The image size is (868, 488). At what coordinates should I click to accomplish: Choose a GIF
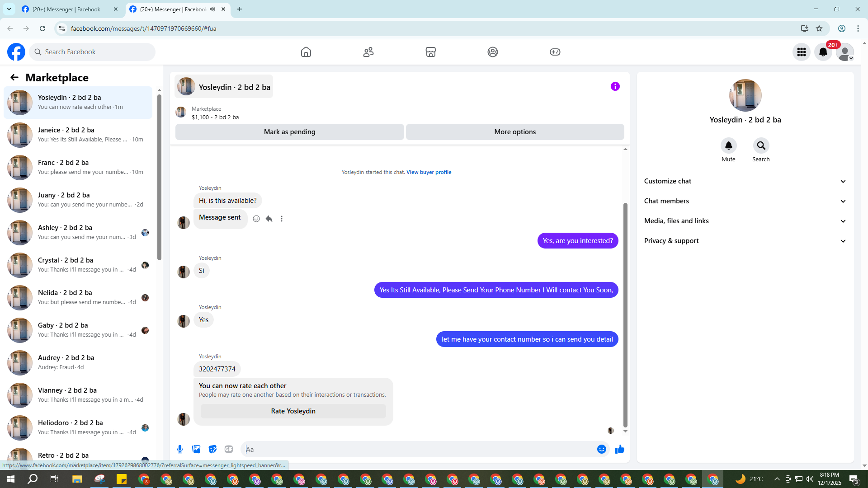[229, 449]
